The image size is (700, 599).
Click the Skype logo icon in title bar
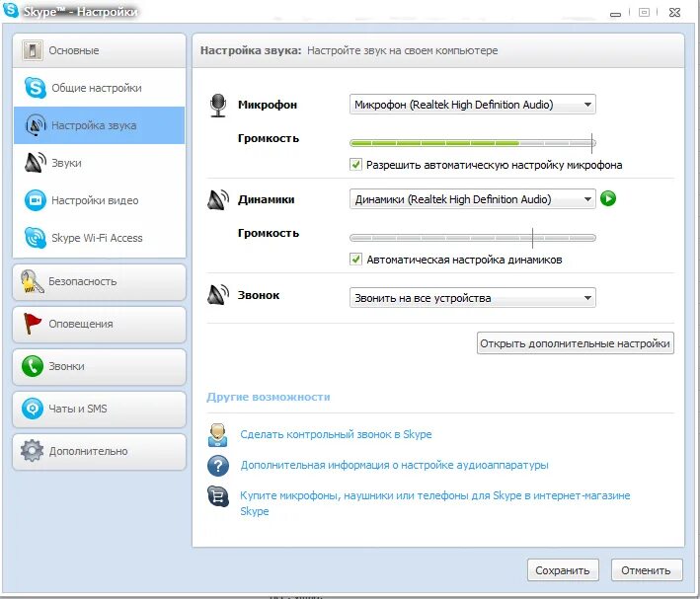coord(10,10)
